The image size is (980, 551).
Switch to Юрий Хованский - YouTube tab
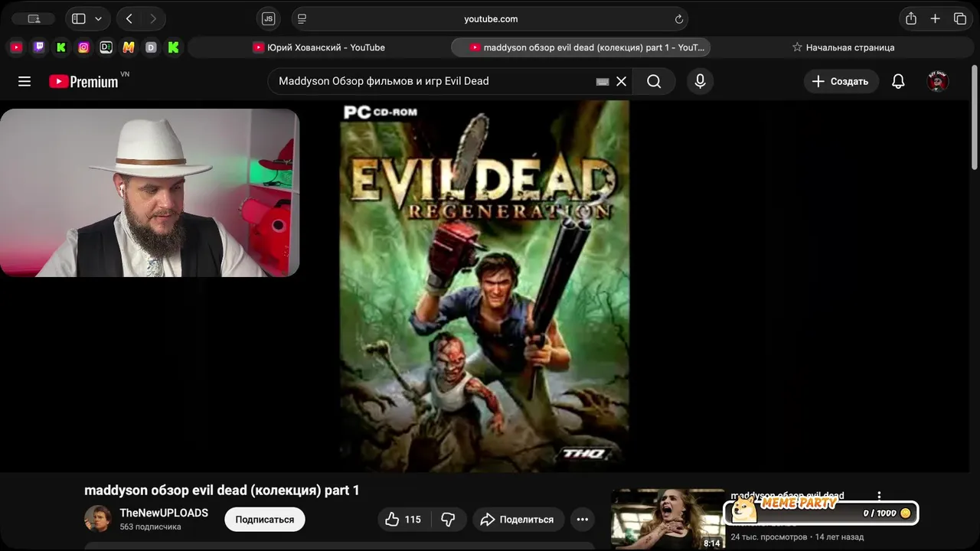click(318, 47)
